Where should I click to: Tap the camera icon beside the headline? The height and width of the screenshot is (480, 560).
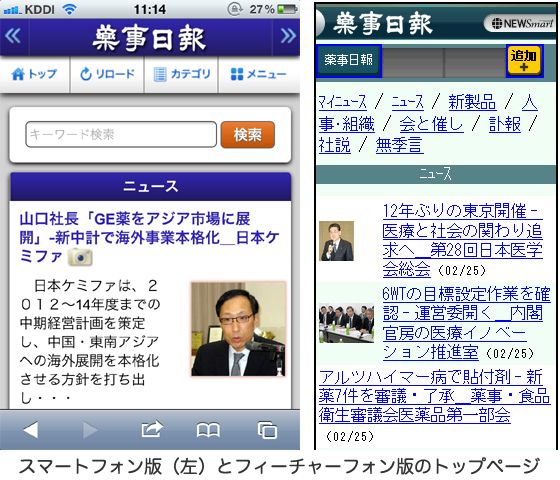coord(80,257)
